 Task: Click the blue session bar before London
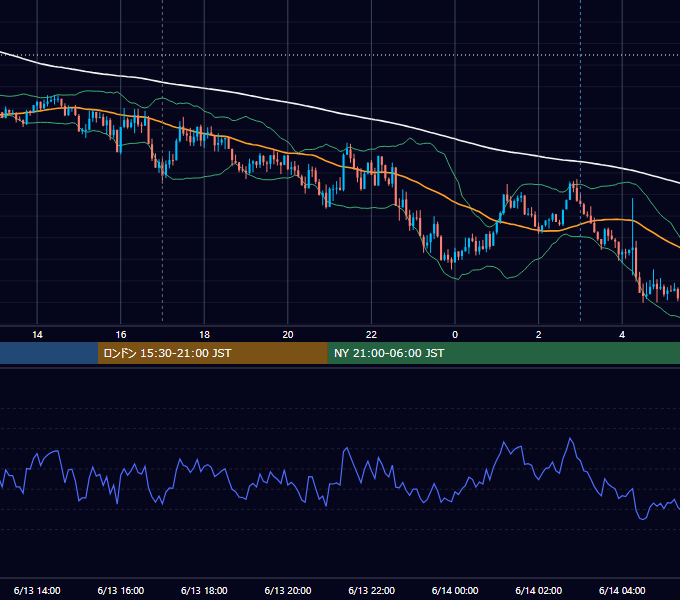click(x=49, y=353)
